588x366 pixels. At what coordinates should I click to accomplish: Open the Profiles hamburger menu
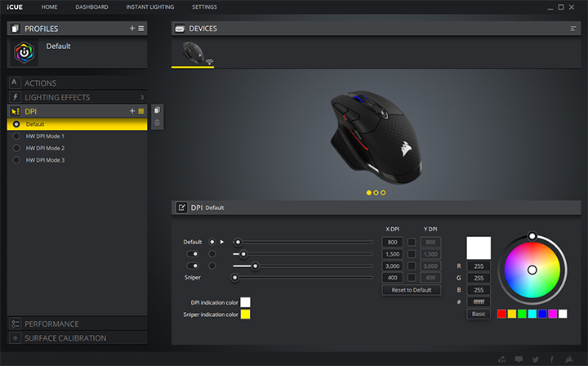(141, 29)
